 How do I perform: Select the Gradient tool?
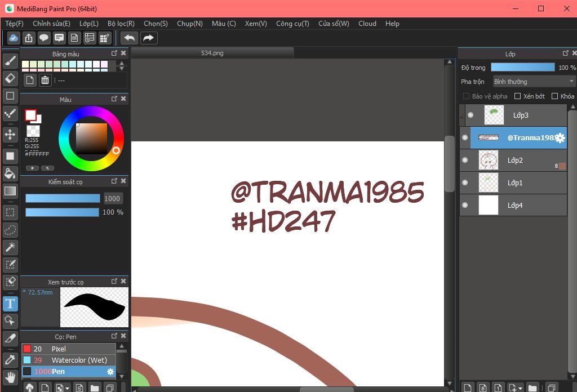click(x=10, y=191)
